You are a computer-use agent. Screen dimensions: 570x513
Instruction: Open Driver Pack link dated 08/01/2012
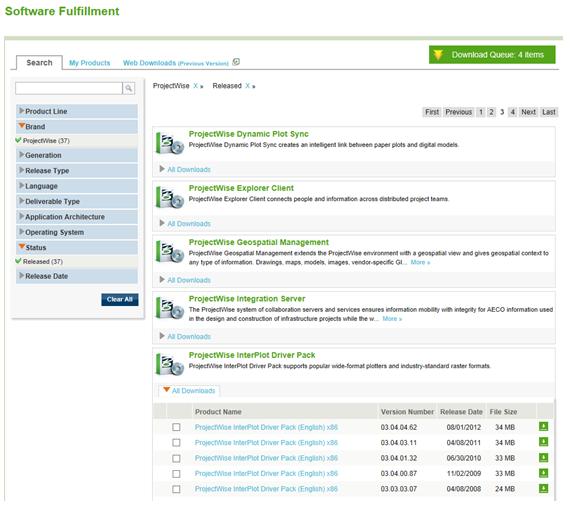[x=266, y=427]
